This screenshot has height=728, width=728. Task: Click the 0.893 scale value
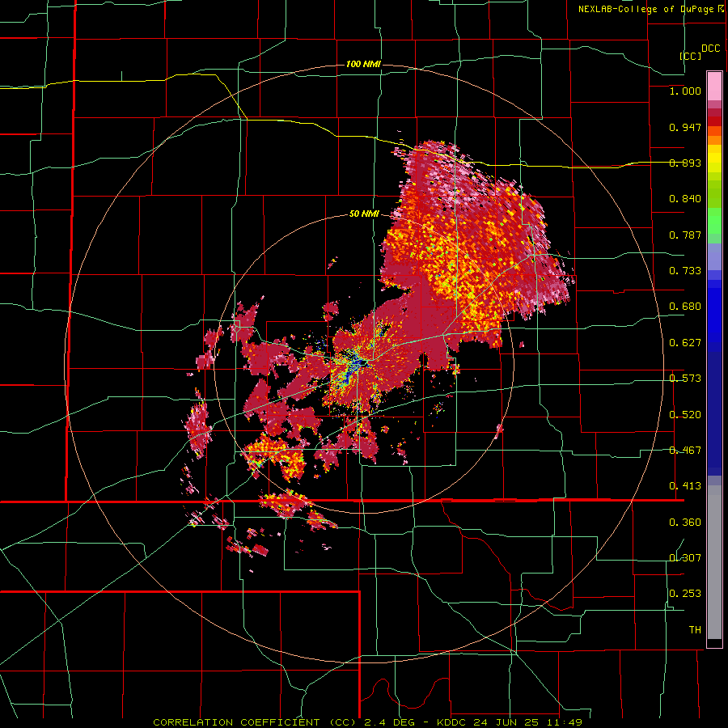(685, 163)
